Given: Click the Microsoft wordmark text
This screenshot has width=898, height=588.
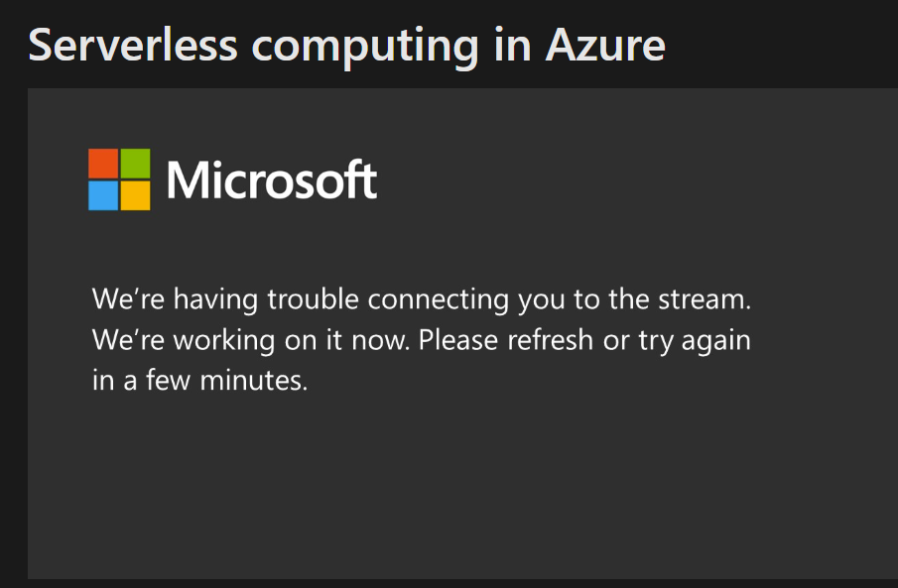Looking at the screenshot, I should [272, 180].
